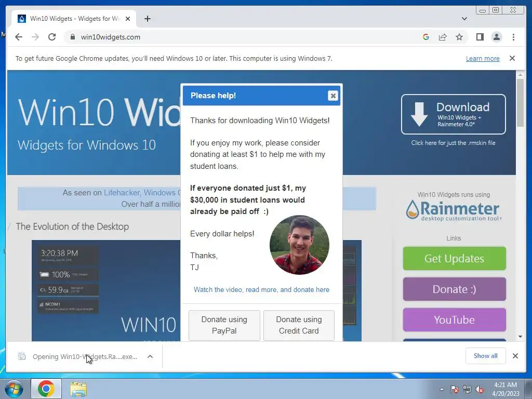
Task: Click The Evolution of the Desktop heading
Action: click(x=72, y=227)
